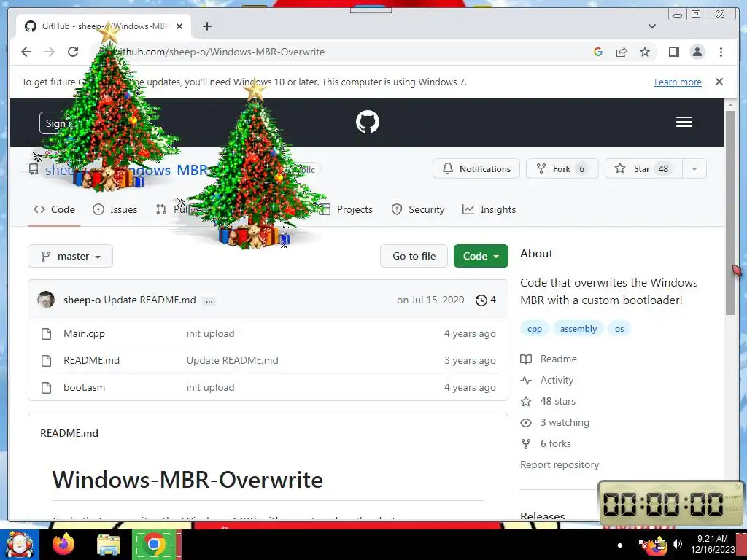Switch to the Insights tab
The image size is (747, 560).
click(x=489, y=209)
